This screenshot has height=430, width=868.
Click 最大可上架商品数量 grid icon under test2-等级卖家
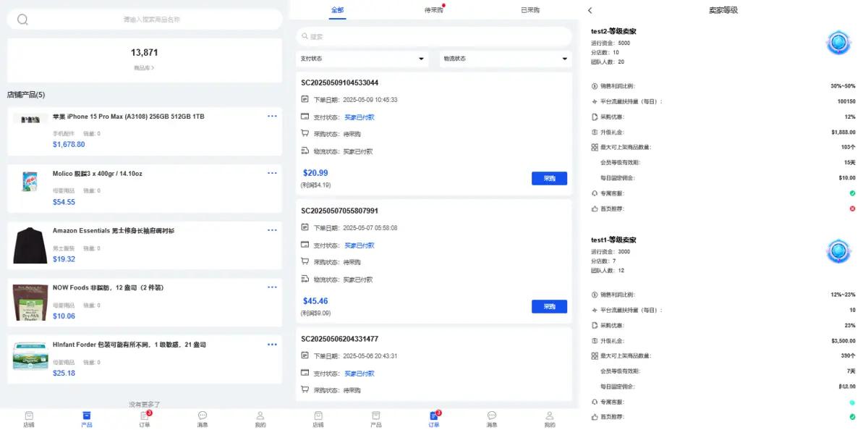(x=595, y=147)
